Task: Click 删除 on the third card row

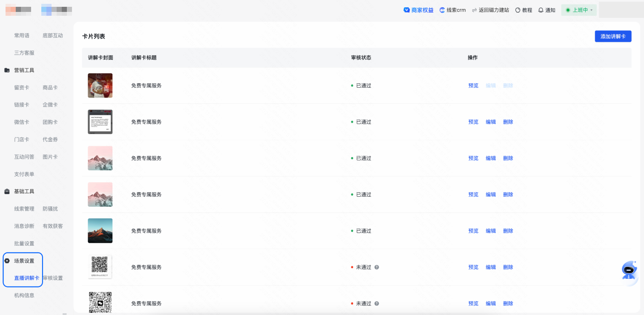Action: click(x=508, y=158)
